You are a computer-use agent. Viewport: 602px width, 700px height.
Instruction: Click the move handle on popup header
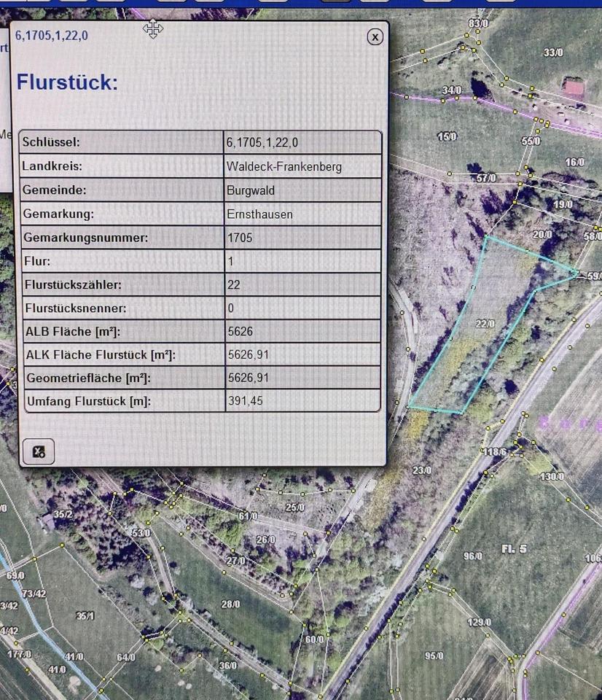pos(153,29)
